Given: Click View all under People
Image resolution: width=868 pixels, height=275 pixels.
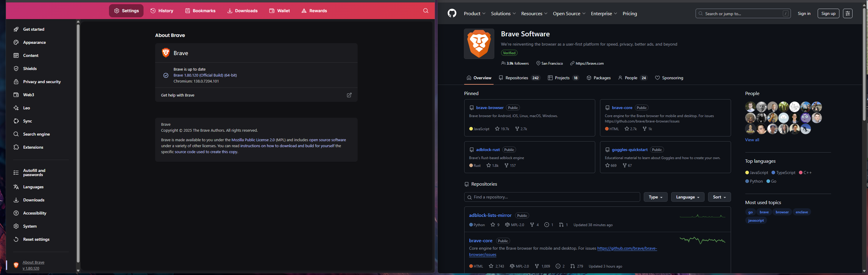Looking at the screenshot, I should (x=752, y=140).
